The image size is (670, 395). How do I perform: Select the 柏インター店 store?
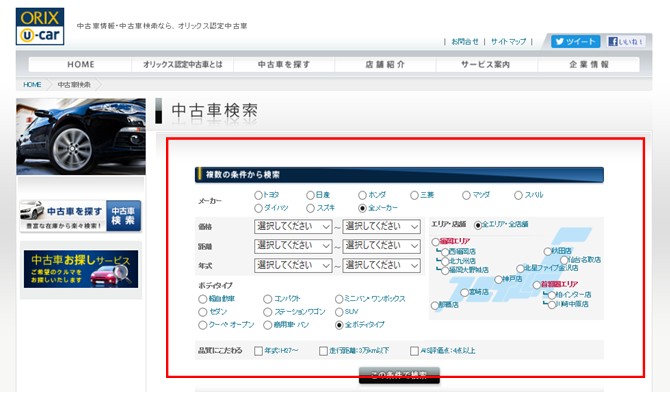tap(552, 295)
